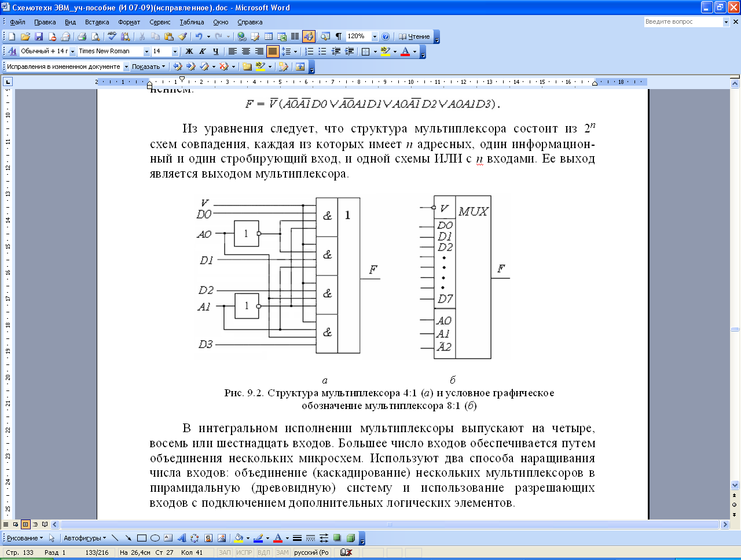Screen dimensions: 741x560
Task: Expand the style list Обычный + 14
Action: pos(72,51)
